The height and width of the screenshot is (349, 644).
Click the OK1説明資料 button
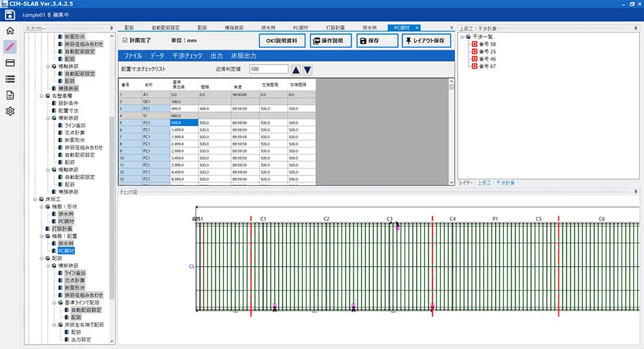(282, 41)
